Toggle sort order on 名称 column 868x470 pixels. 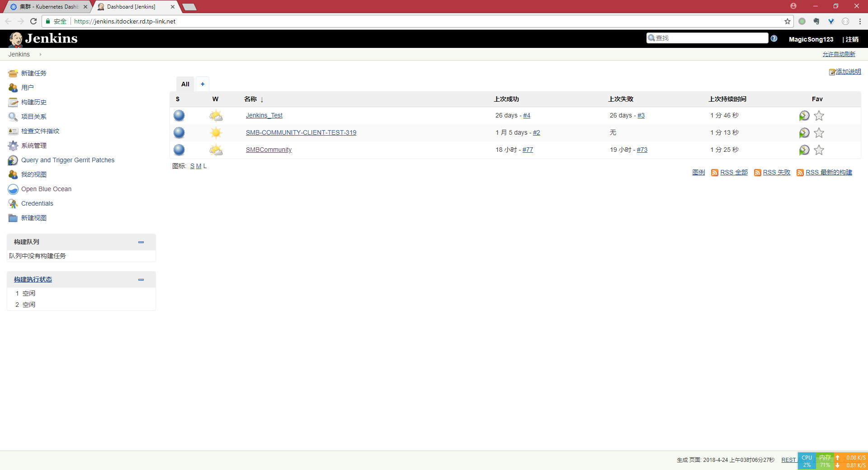(x=252, y=99)
